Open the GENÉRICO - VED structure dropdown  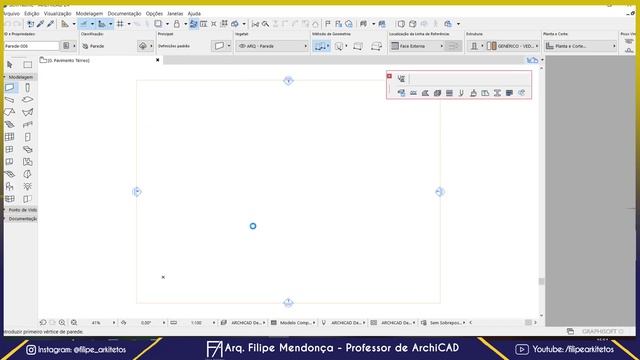[x=513, y=46]
